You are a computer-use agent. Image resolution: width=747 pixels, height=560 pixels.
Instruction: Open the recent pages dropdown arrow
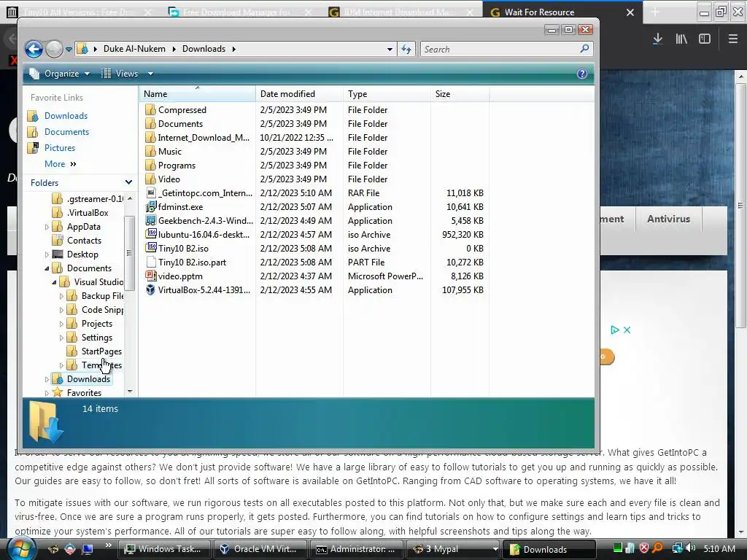point(69,49)
